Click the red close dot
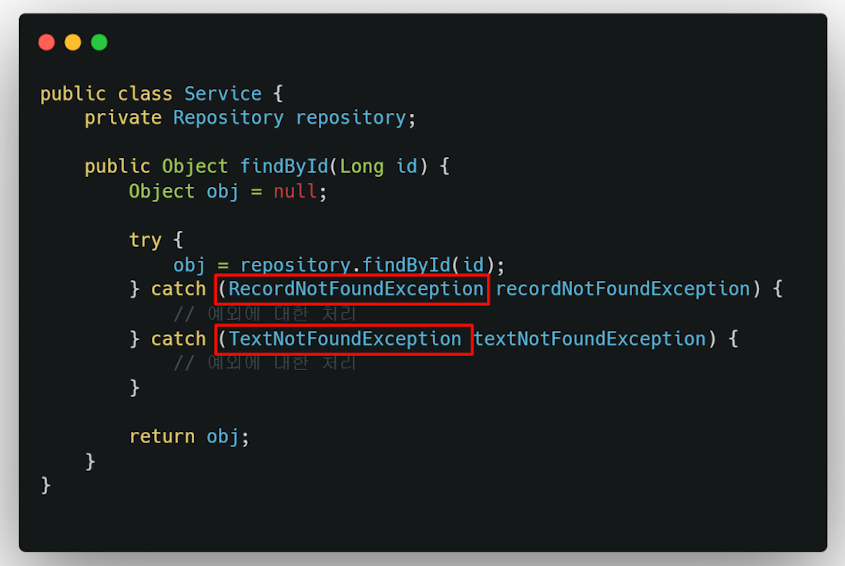The image size is (845, 566). click(x=46, y=42)
